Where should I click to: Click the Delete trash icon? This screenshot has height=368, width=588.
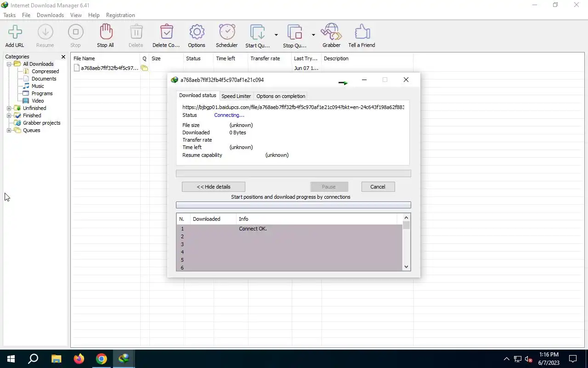(136, 32)
